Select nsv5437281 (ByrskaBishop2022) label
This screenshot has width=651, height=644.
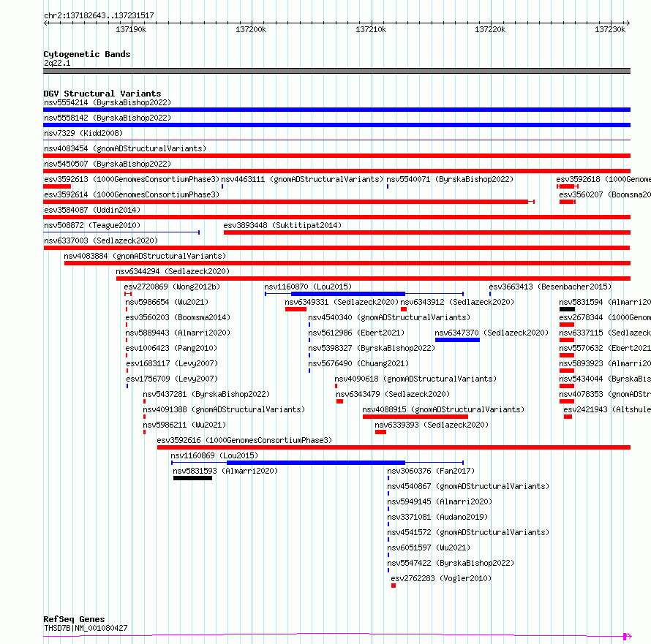coord(206,394)
